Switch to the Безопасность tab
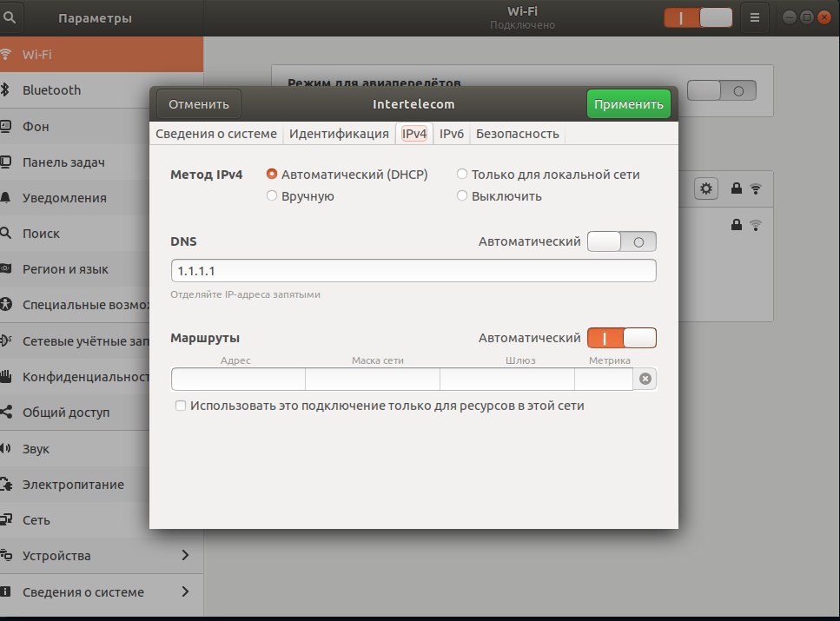The image size is (840, 621). click(518, 134)
